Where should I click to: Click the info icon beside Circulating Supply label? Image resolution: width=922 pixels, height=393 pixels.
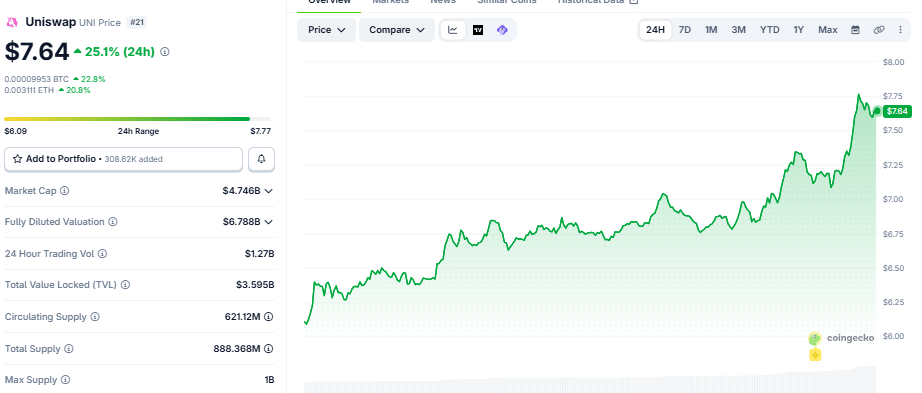coord(95,317)
